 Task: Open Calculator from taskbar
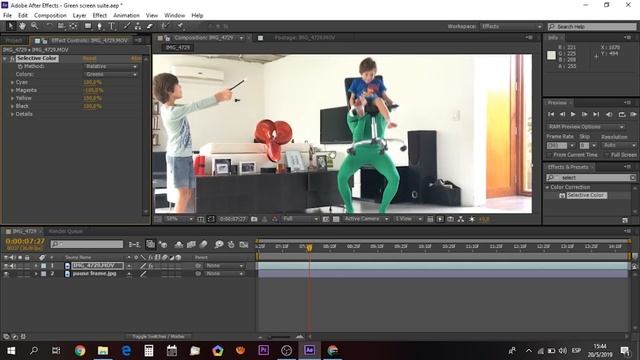(x=149, y=350)
